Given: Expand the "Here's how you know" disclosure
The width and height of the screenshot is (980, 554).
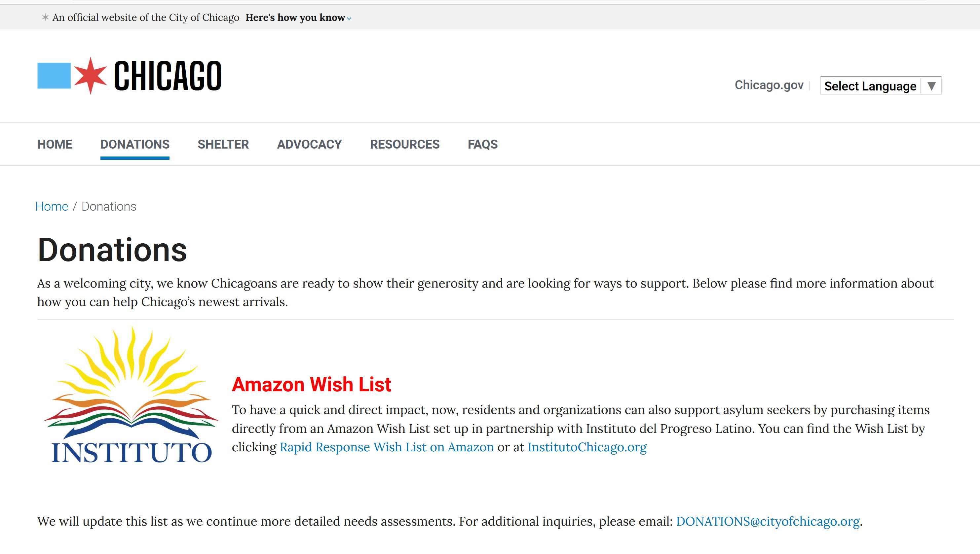Looking at the screenshot, I should [298, 17].
